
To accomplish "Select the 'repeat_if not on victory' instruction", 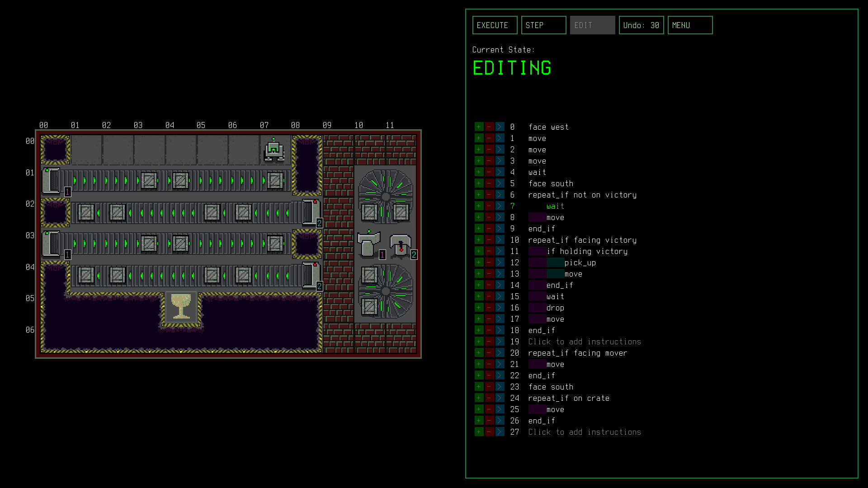I will (x=582, y=195).
